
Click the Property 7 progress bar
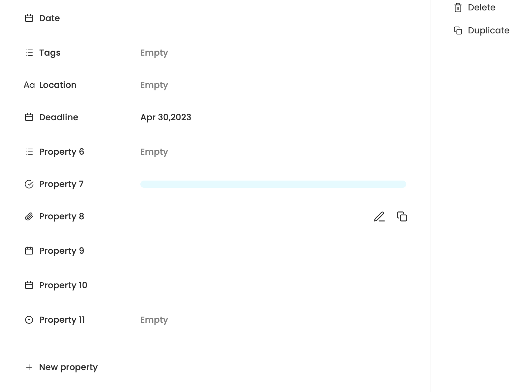point(273,184)
